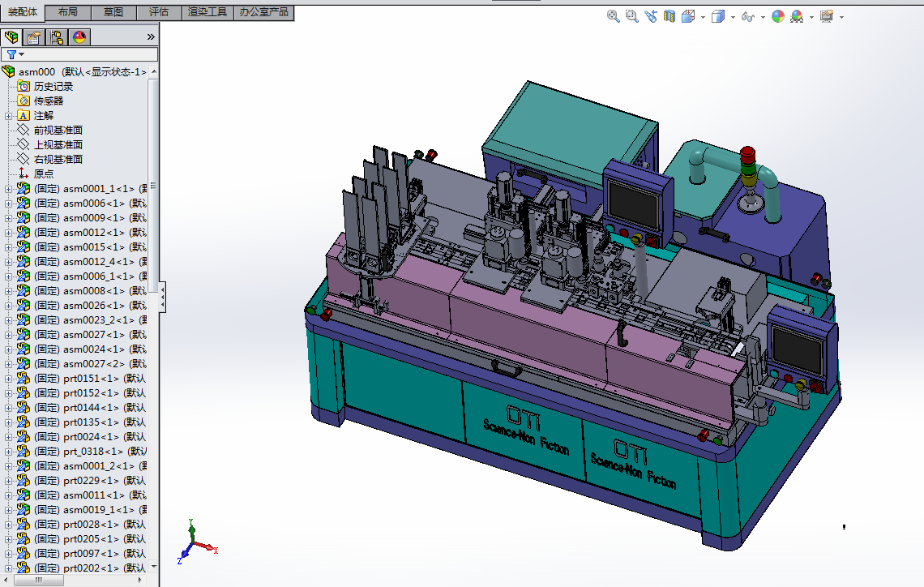Open the ConfigurationManager tab icon
Viewport: 924px width, 587px height.
coord(57,38)
